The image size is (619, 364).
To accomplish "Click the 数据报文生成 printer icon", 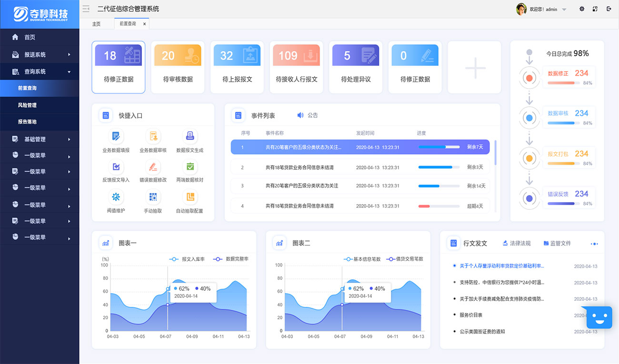I will 190,137.
